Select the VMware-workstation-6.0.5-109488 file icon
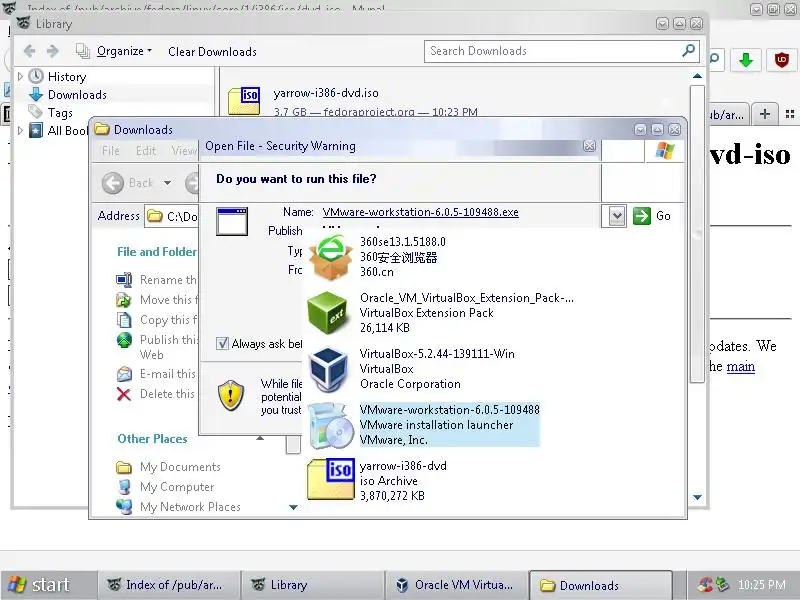Screen dimensions: 800x600 pyautogui.click(x=331, y=424)
